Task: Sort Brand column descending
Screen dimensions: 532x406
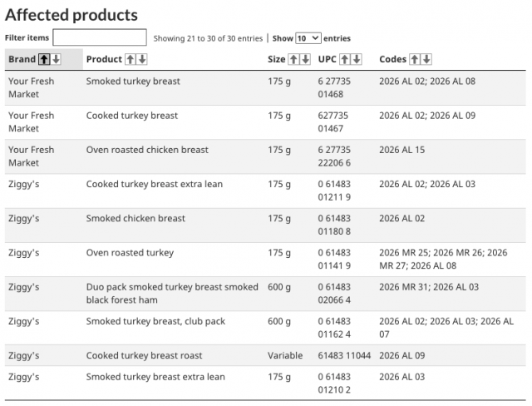Action: (x=57, y=59)
